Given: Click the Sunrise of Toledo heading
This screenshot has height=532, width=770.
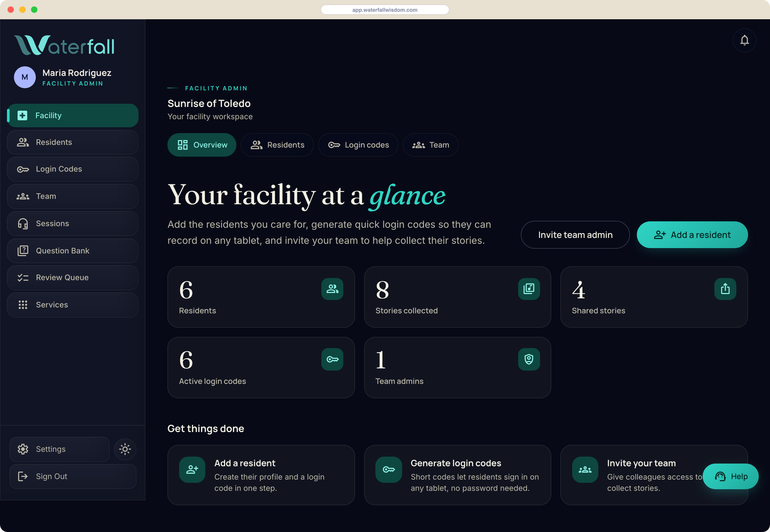Looking at the screenshot, I should 209,104.
